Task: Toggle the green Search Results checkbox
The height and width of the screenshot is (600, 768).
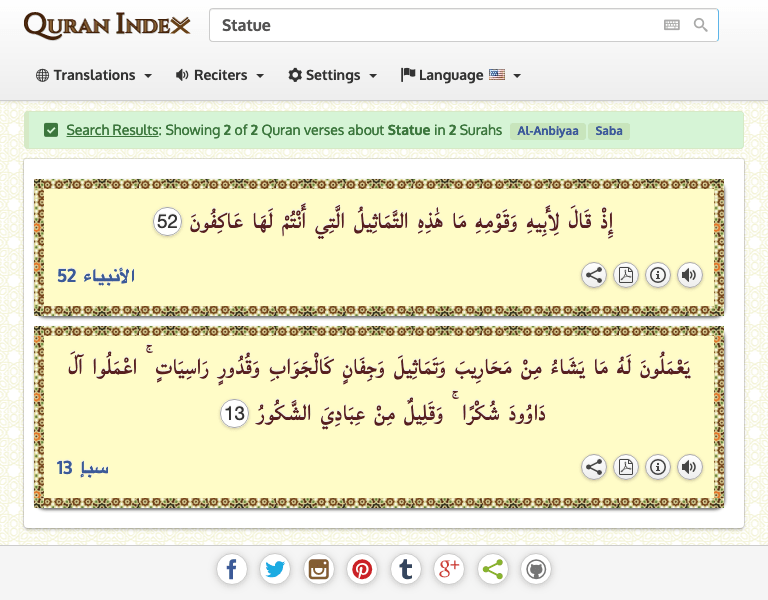Action: tap(51, 130)
